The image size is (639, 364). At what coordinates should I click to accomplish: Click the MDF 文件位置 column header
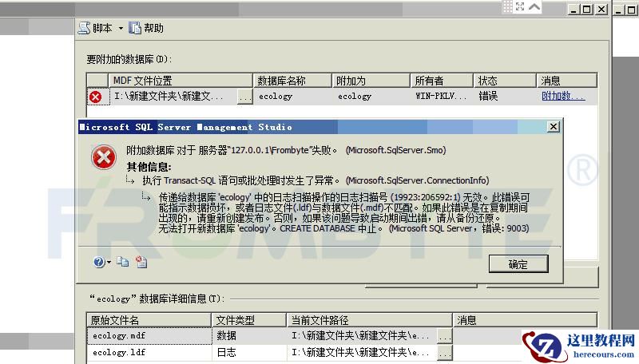coord(181,80)
